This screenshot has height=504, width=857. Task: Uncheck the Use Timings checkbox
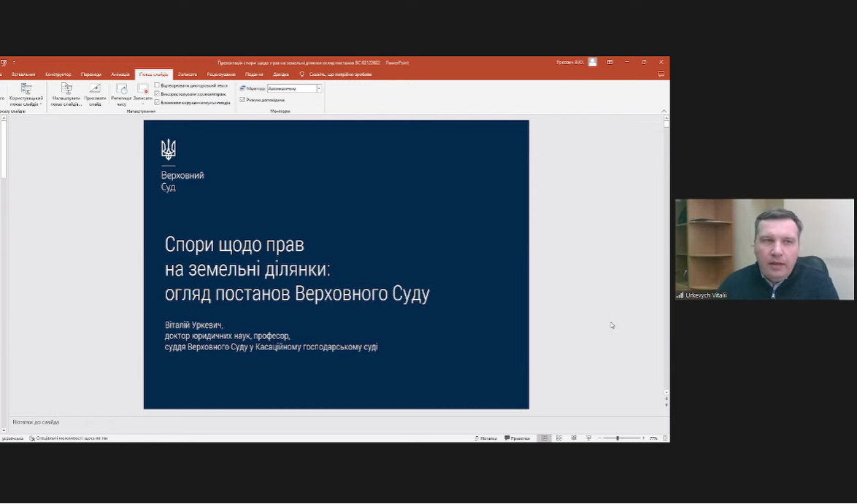[x=157, y=94]
